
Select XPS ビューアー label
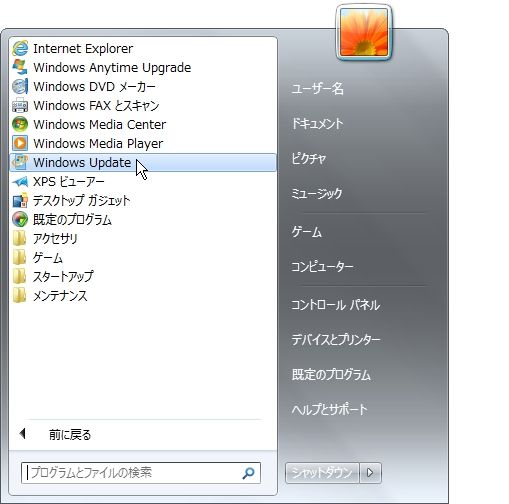click(x=69, y=182)
